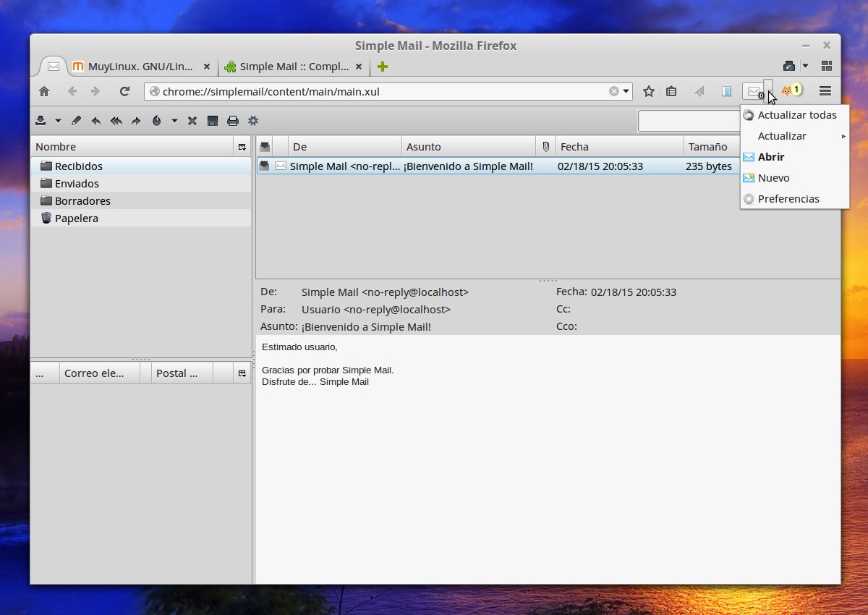Screen dimensions: 868x615
Task: Click the flame junk icon
Action: pyautogui.click(x=156, y=121)
